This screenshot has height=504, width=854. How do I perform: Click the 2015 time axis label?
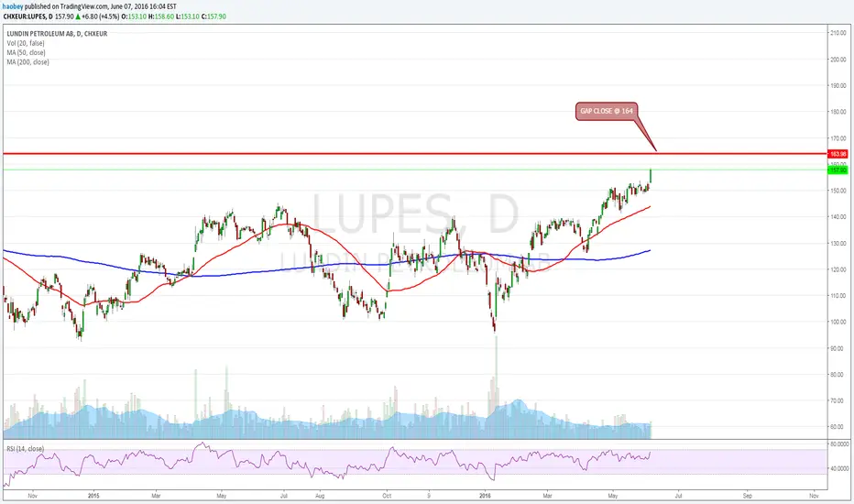point(93,496)
